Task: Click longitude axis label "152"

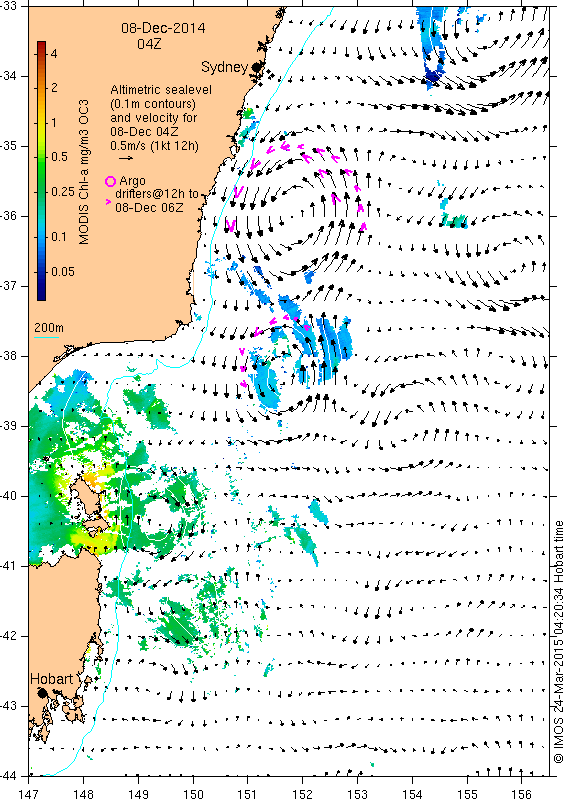Action: (x=303, y=793)
